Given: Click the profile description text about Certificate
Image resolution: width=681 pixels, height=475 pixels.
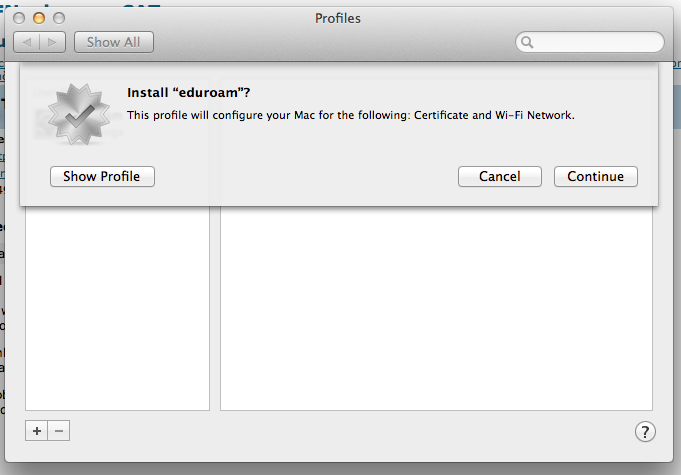Looking at the screenshot, I should tap(350, 115).
